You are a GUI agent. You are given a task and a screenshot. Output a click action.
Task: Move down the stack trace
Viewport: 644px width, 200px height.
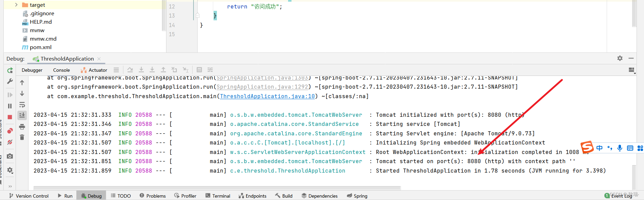(22, 93)
